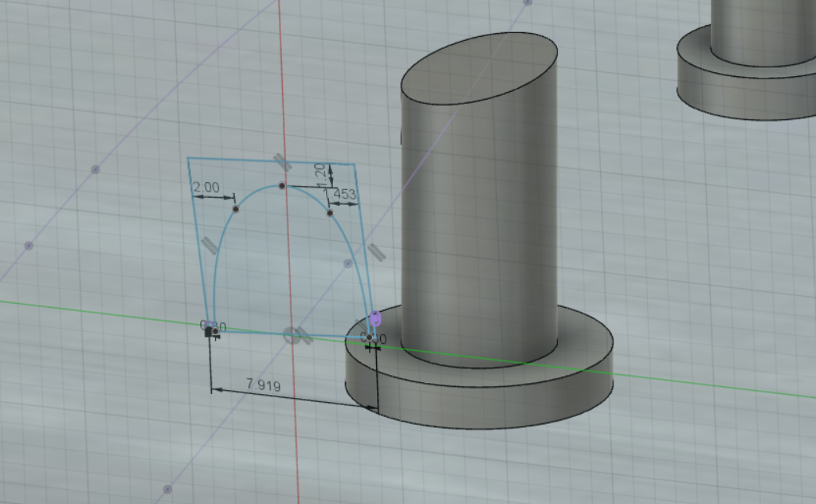Click the 7.919 width dimension label

point(263,385)
